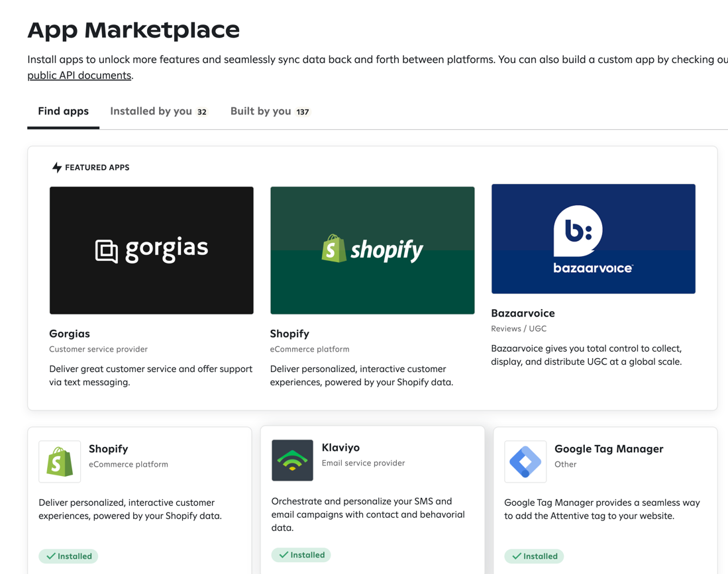Open the Klaviyo card title
This screenshot has width=728, height=574.
click(340, 448)
